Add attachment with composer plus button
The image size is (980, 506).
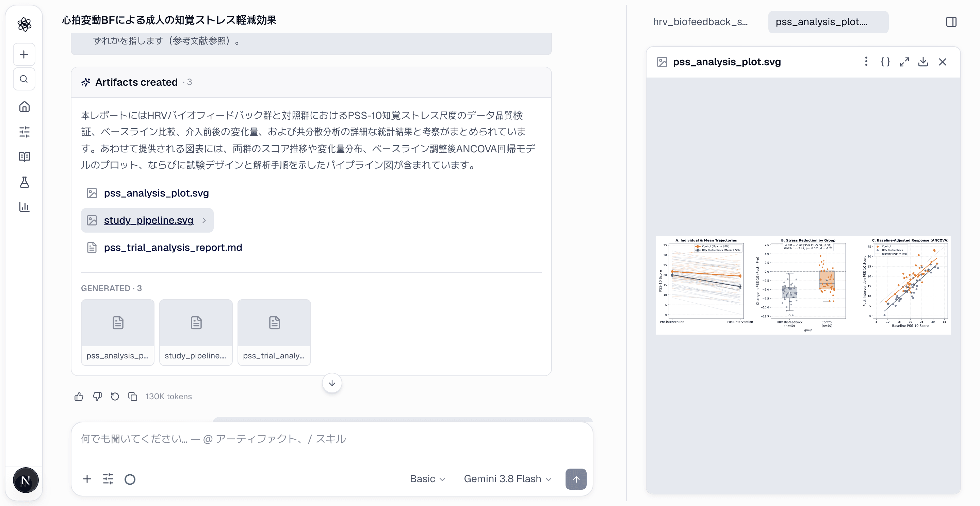87,479
